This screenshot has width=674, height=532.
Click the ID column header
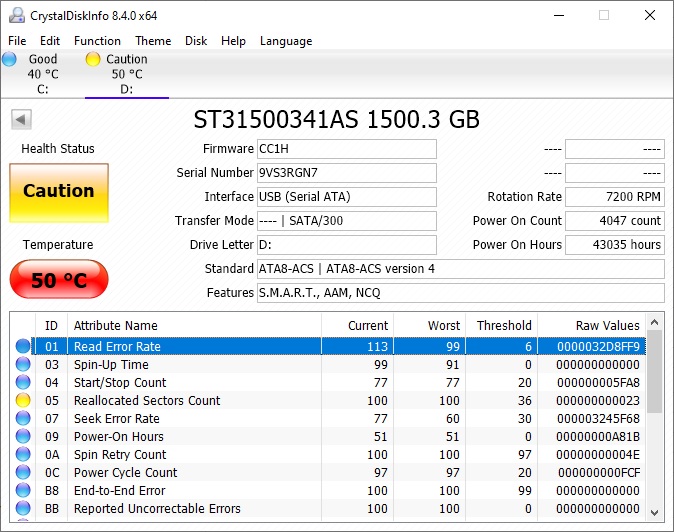coord(51,325)
